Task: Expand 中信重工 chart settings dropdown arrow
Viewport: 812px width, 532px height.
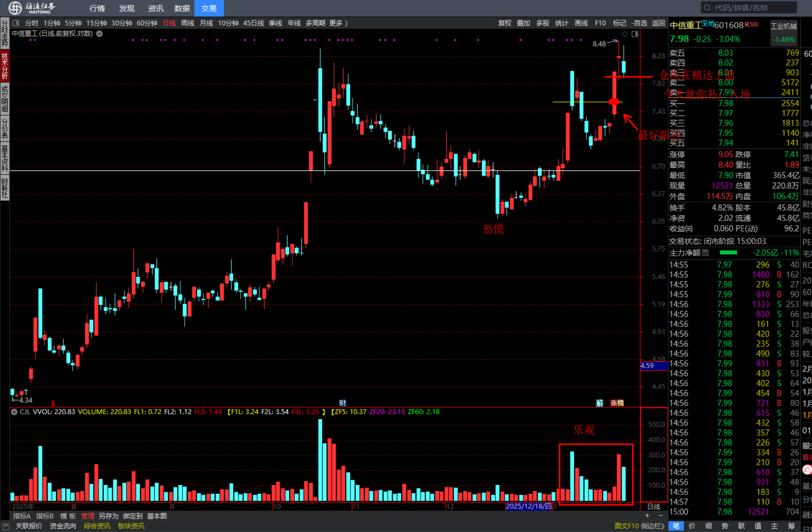Action: click(x=99, y=34)
